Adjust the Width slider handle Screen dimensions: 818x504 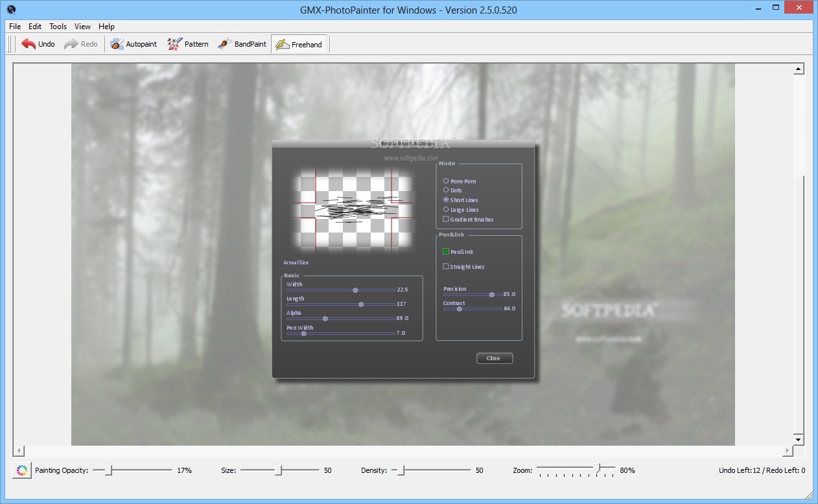[x=355, y=290]
